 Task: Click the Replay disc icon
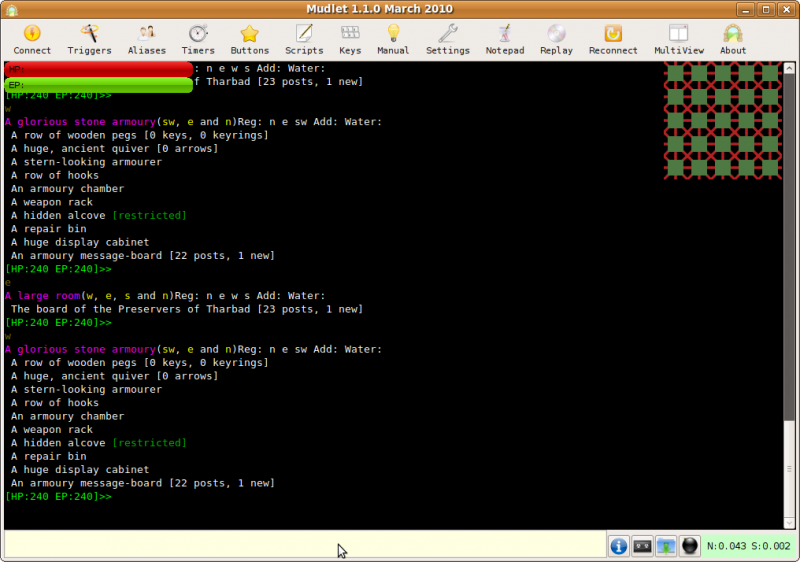556,39
